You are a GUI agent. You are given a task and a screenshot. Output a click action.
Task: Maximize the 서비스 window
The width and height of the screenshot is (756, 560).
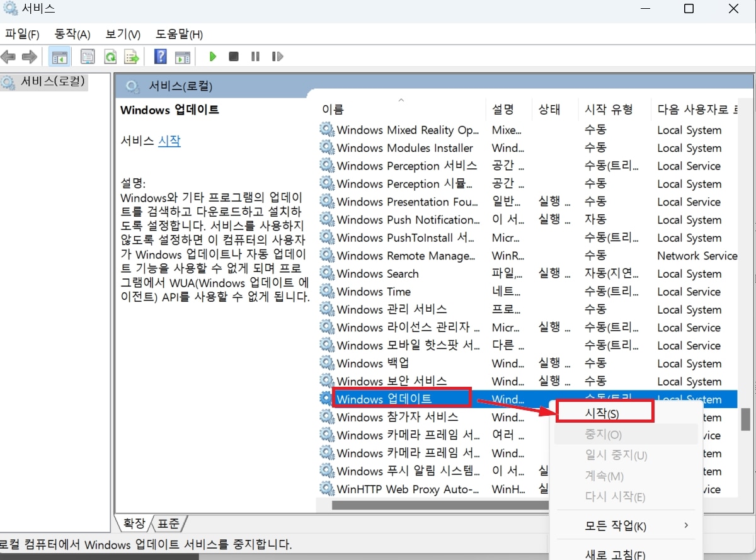coord(689,9)
